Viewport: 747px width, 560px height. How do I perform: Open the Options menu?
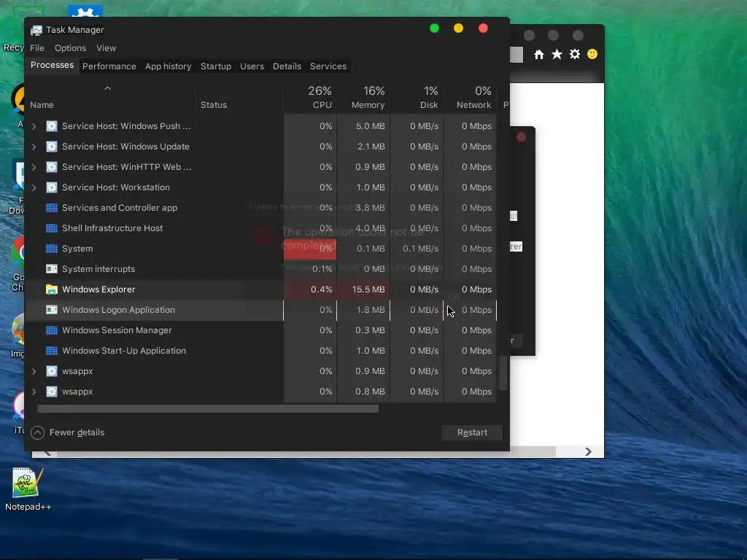click(x=70, y=48)
